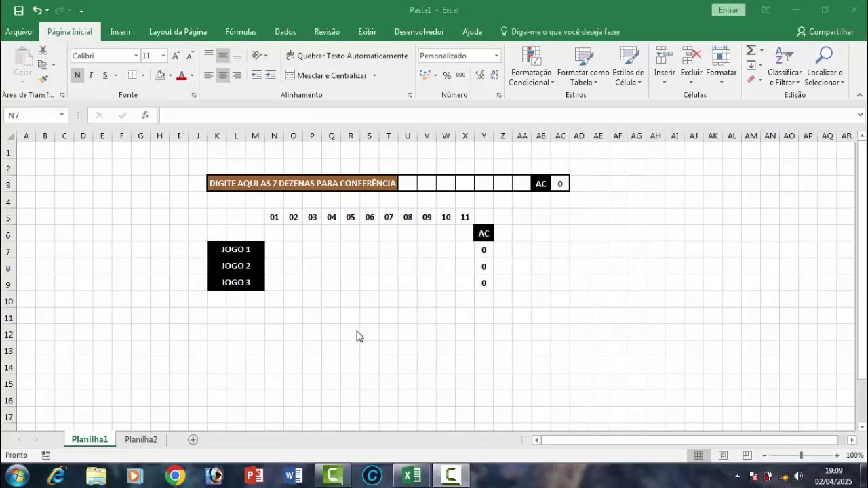Screen dimensions: 868x488
Task: Open the font name dropdown (Calibri)
Action: (x=136, y=56)
